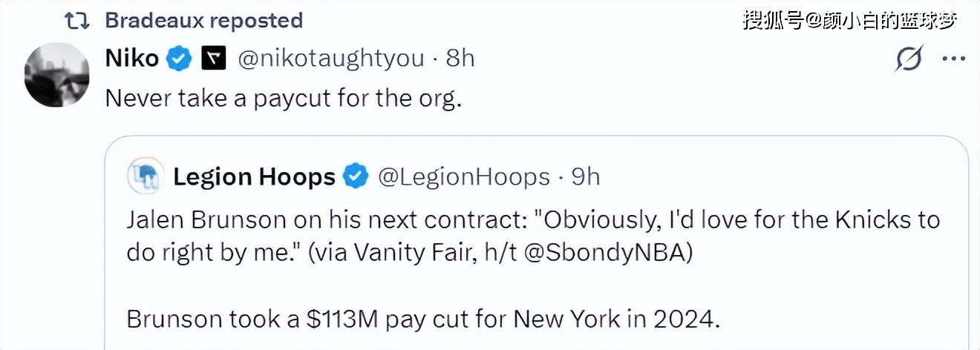Click the 8h timestamp on Niko's post
The width and height of the screenshot is (980, 350).
(x=460, y=59)
